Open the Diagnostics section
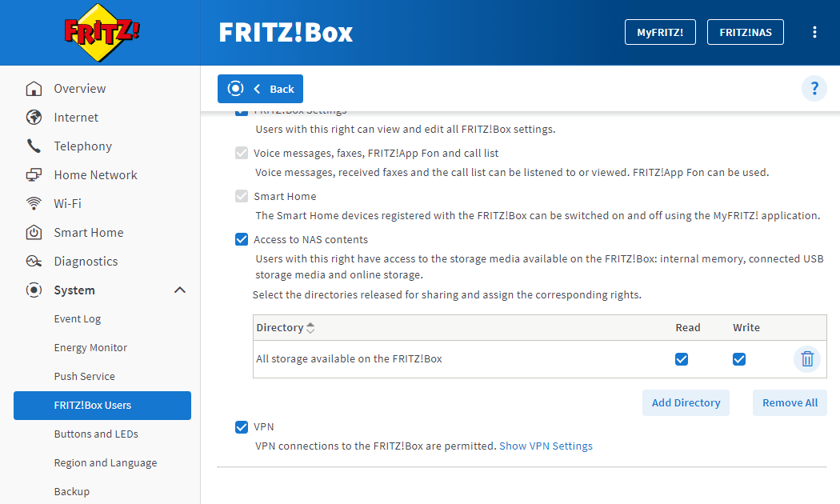Viewport: 840px width, 504px height. point(34,261)
